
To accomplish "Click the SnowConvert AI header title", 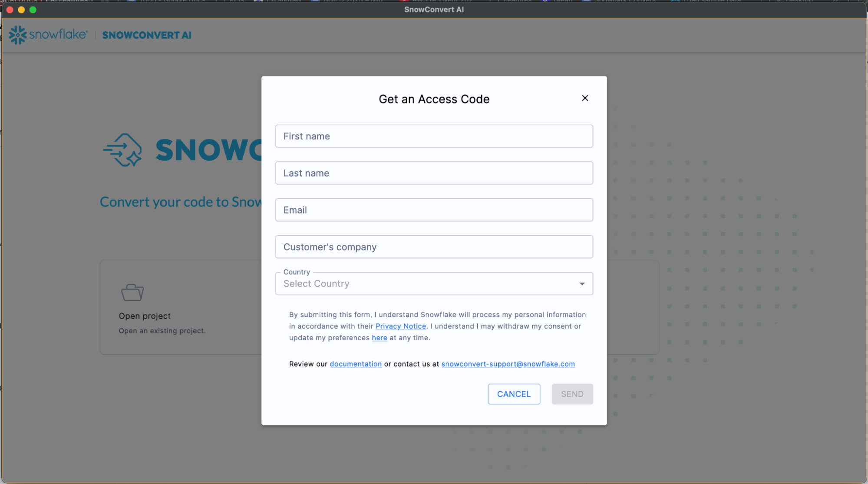I will (x=147, y=35).
